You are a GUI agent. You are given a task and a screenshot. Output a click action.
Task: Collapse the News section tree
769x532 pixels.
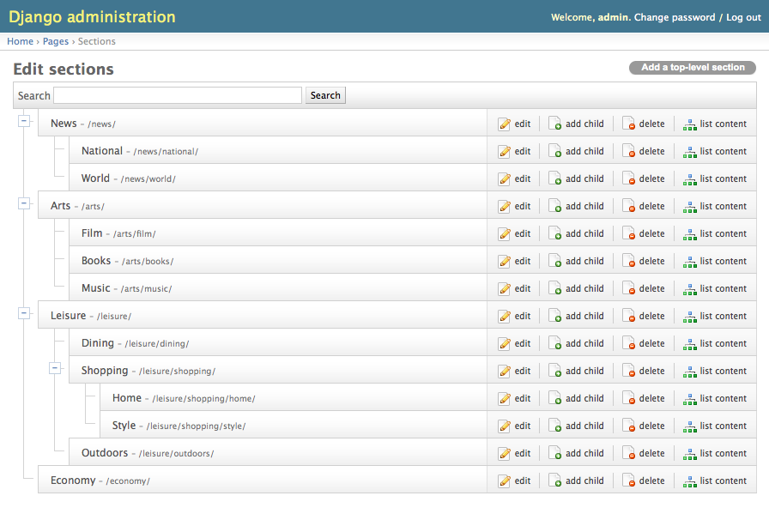24,121
